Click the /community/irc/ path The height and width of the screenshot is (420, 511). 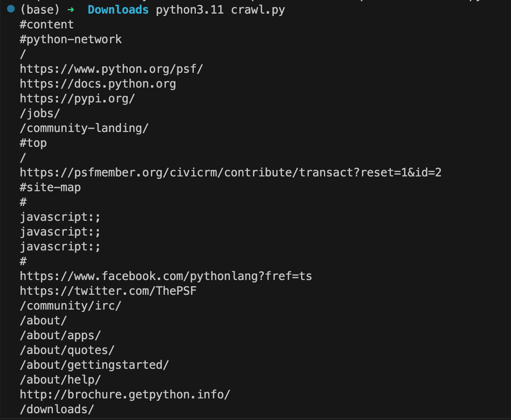[x=70, y=306]
